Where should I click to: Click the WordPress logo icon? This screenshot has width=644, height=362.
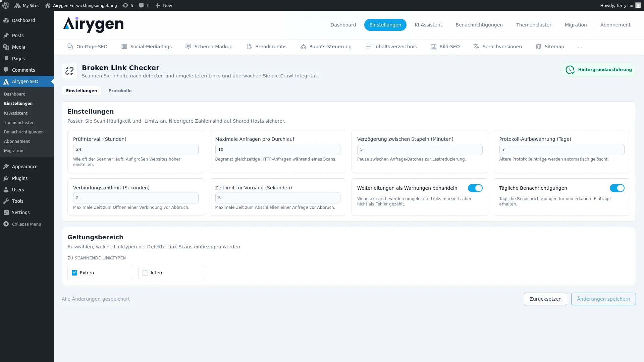pyautogui.click(x=6, y=5)
